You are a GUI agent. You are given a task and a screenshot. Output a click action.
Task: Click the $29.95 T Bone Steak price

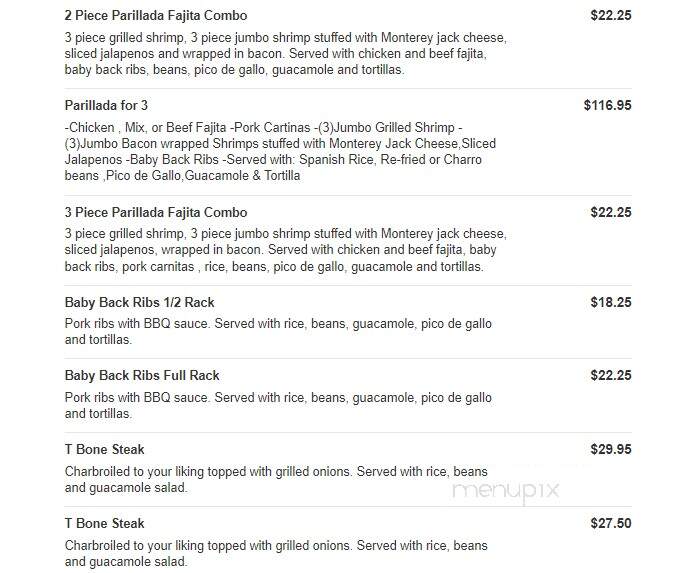611,449
